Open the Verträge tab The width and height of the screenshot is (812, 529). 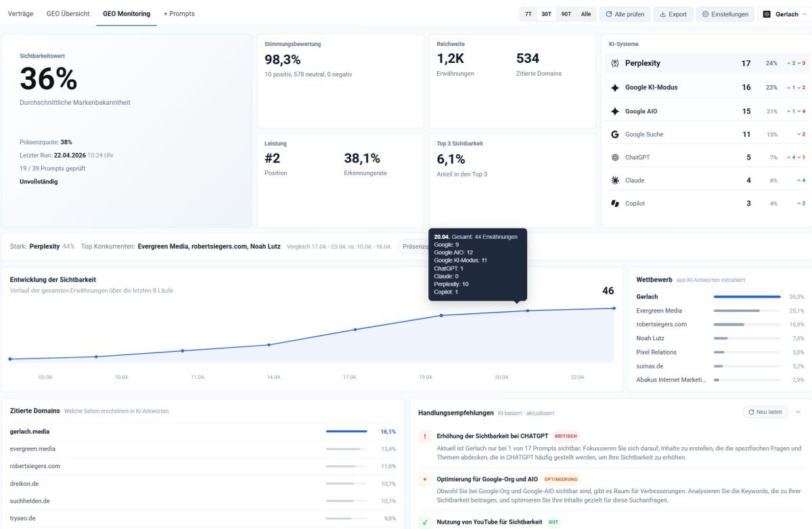(x=21, y=13)
